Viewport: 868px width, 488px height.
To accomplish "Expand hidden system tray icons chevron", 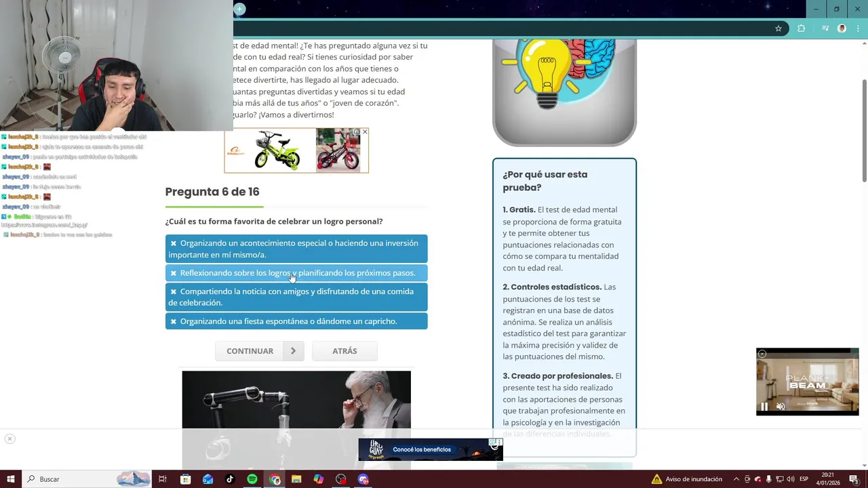I will (x=736, y=479).
